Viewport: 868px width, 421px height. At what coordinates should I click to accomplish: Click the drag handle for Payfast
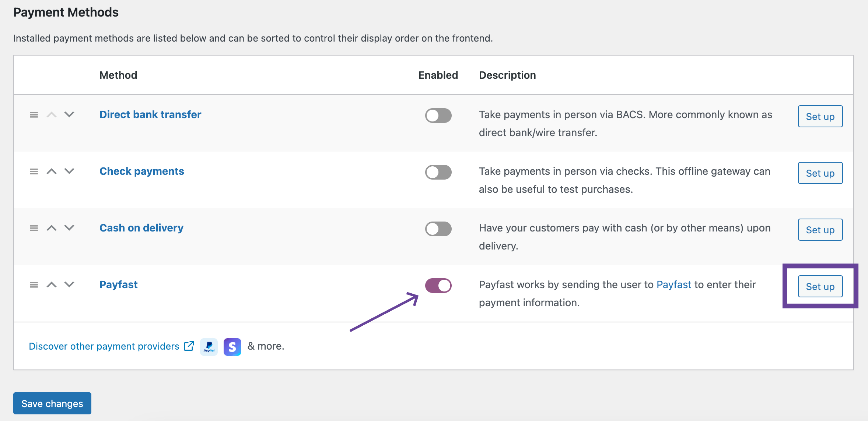point(34,284)
